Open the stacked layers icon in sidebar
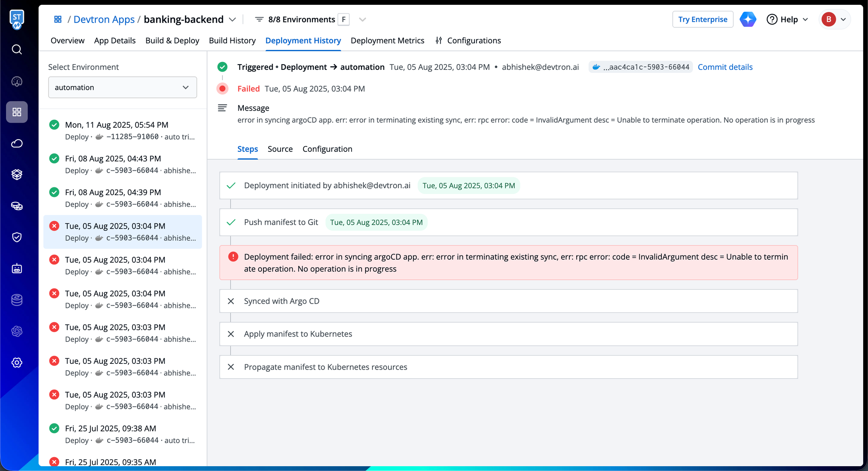The width and height of the screenshot is (868, 471). pos(17,175)
